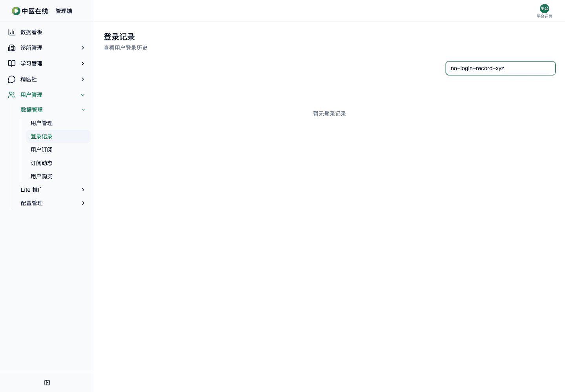Select the 登录记录 submenu item
Viewport: 565px width, 392px height.
[x=58, y=136]
